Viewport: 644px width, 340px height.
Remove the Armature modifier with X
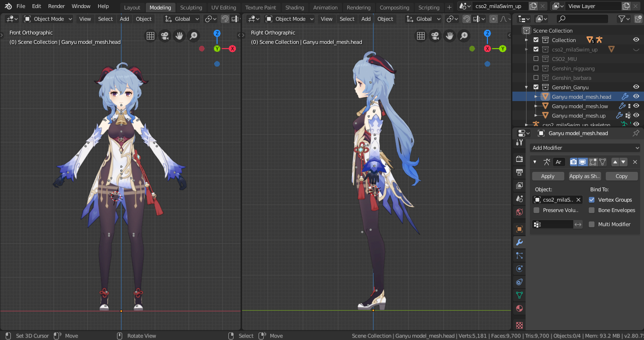coord(635,162)
